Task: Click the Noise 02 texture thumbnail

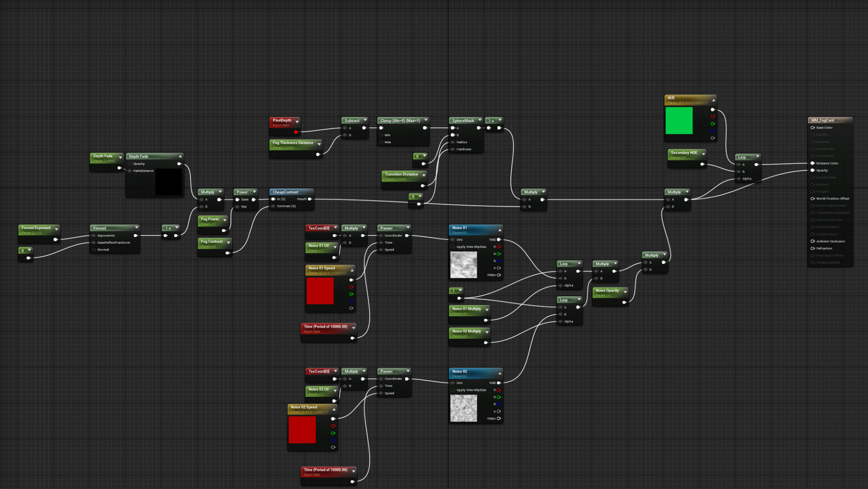Action: click(463, 408)
